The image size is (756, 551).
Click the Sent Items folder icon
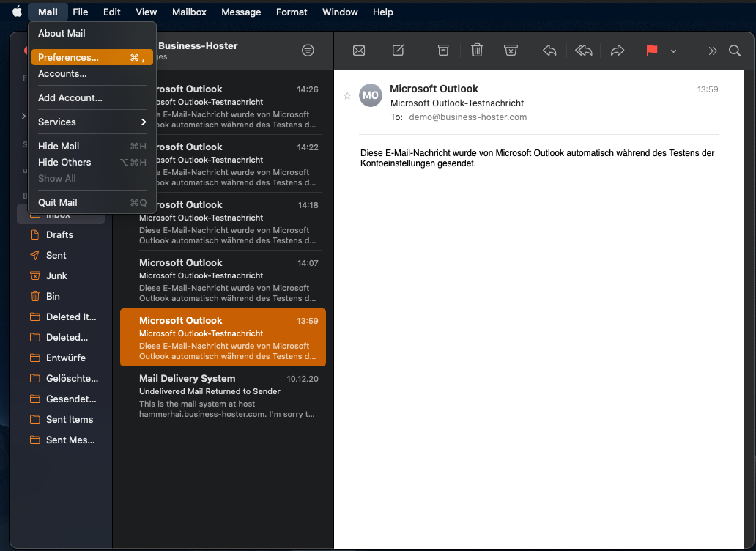[x=34, y=419]
